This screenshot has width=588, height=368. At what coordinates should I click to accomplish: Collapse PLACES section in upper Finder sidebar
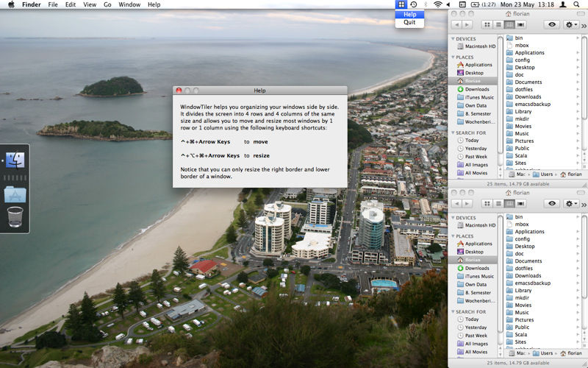[453, 57]
